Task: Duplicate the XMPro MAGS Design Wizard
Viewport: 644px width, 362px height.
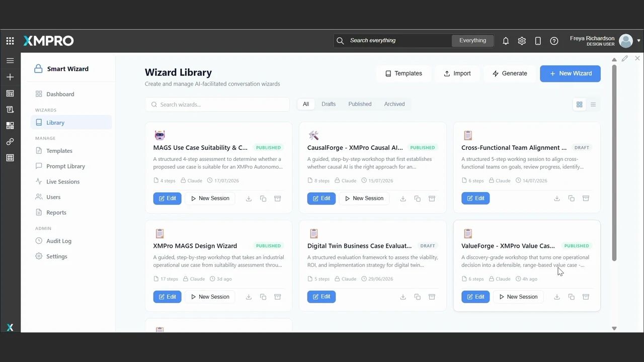Action: tap(263, 297)
